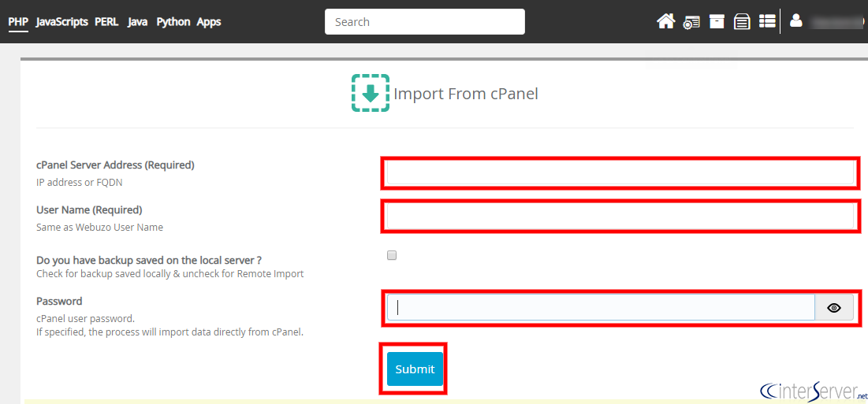Check the local backup checkbox

coord(392,255)
